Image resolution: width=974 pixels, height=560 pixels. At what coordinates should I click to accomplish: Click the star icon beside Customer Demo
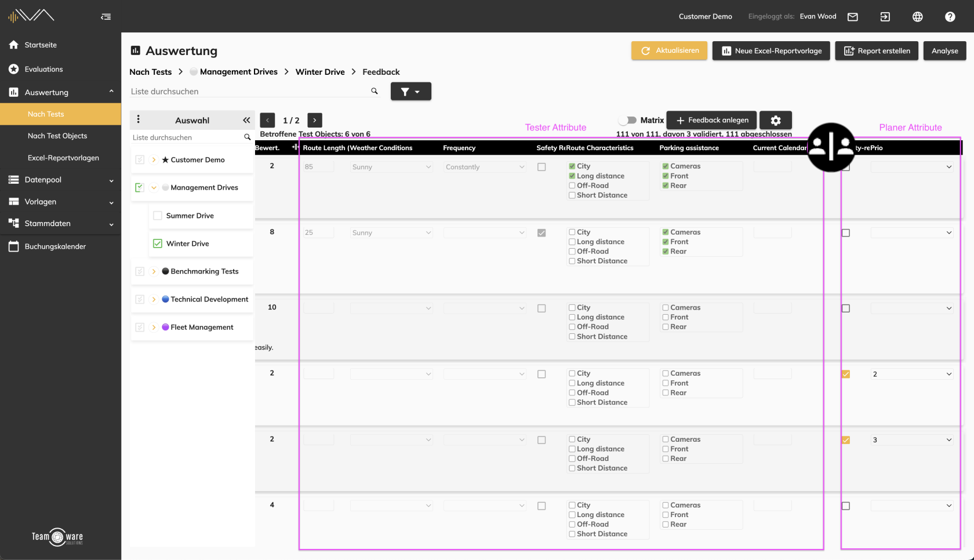point(165,160)
